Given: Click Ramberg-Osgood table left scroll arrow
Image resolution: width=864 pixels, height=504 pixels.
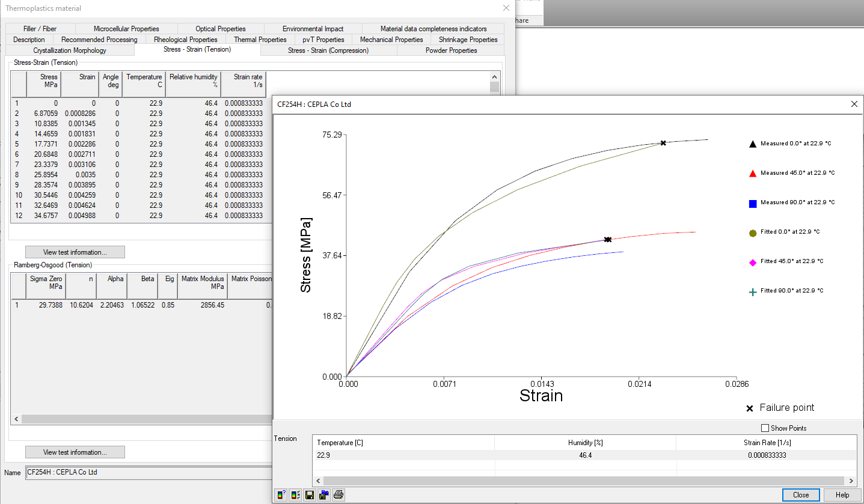Looking at the screenshot, I should 16,419.
